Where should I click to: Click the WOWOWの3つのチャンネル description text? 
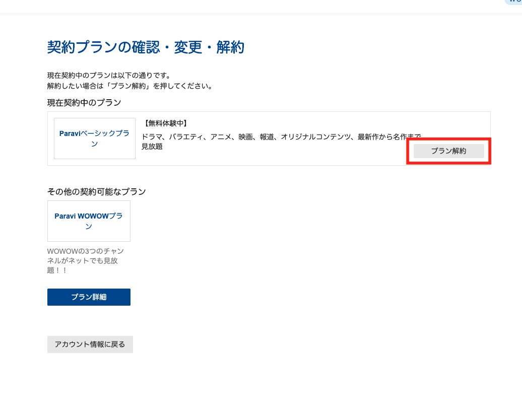(x=86, y=260)
